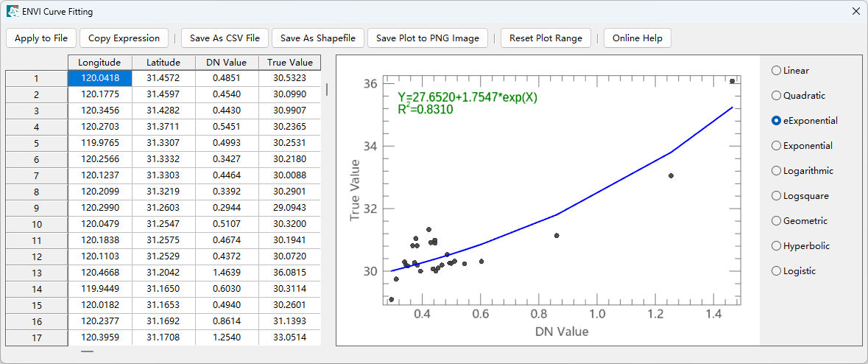
Task: Close the ENVI Curve Fitting window
Action: [855, 12]
